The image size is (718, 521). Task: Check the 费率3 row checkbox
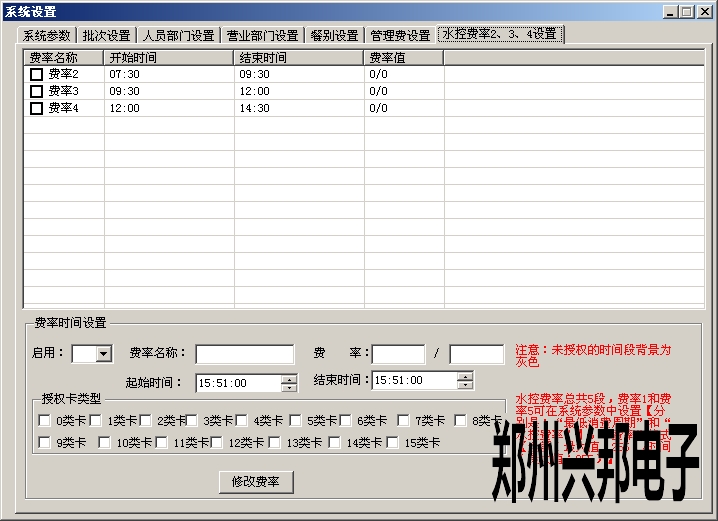[x=36, y=92]
